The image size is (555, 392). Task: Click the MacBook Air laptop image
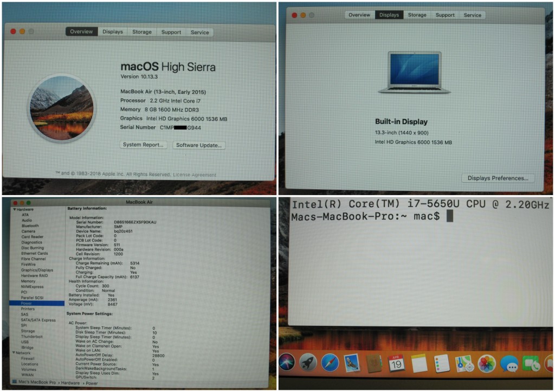[x=414, y=73]
